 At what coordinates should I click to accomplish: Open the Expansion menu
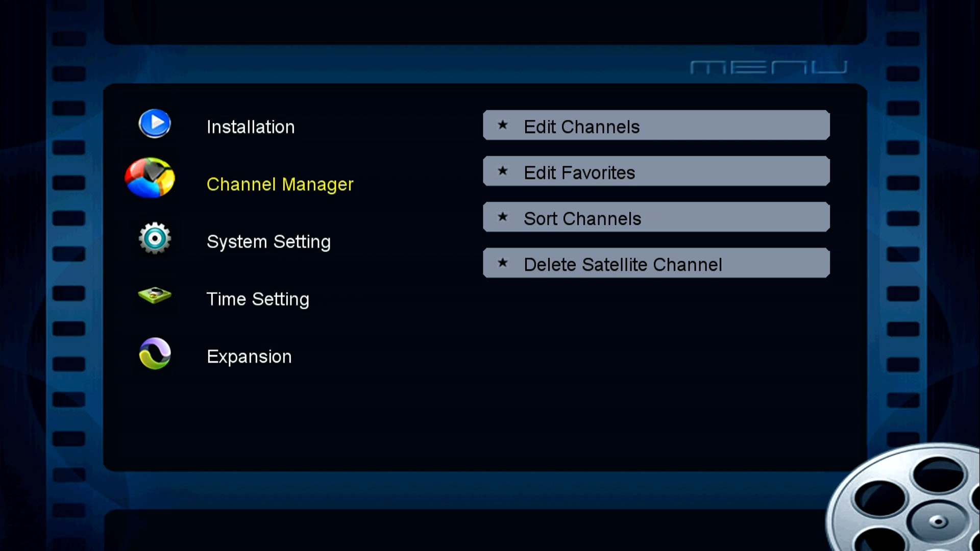point(249,357)
